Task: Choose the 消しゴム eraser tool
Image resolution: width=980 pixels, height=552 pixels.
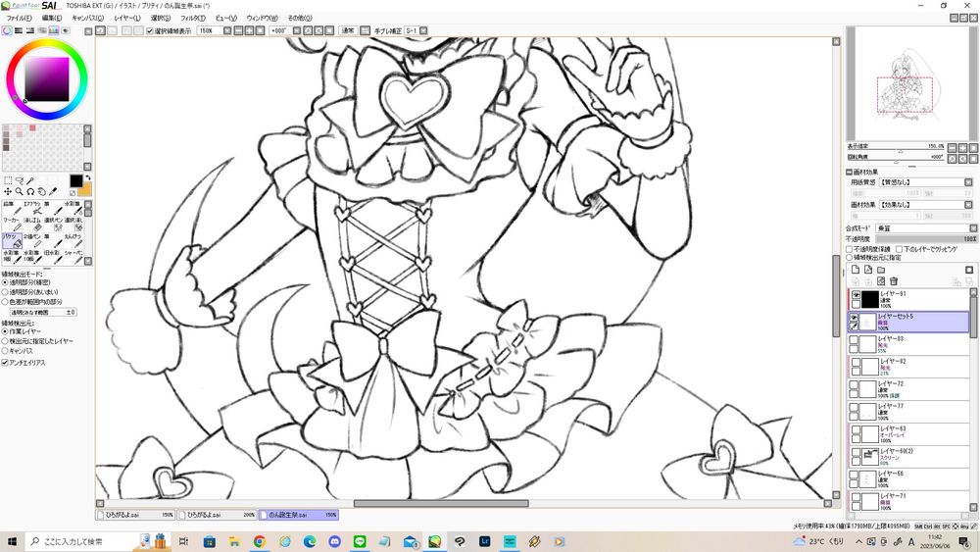Action: pos(32,225)
